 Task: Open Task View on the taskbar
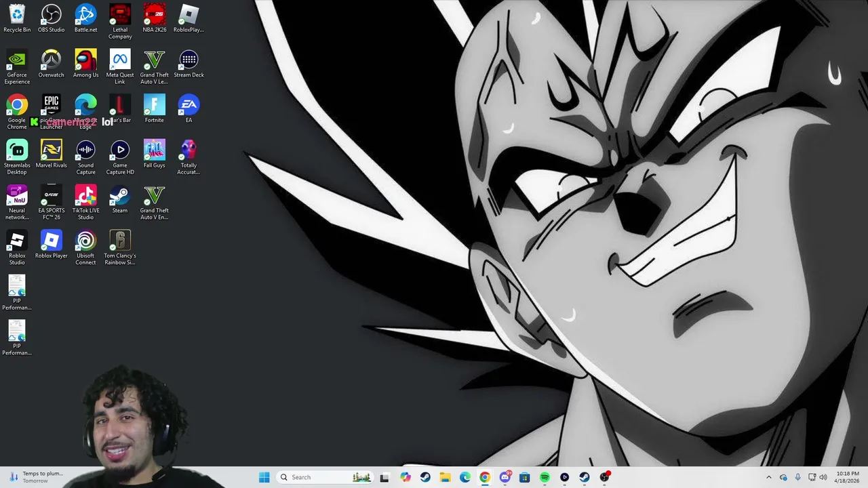point(384,477)
